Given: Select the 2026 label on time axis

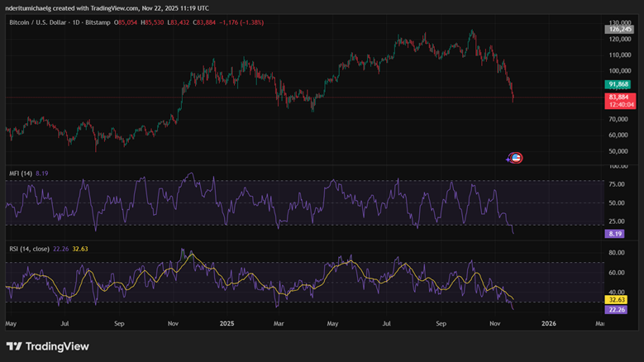Looking at the screenshot, I should pos(548,325).
